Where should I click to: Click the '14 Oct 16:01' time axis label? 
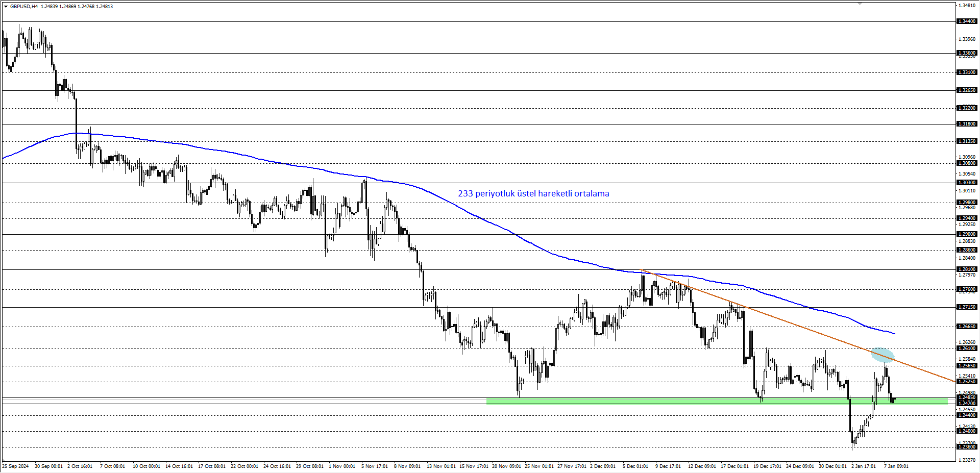[179, 466]
